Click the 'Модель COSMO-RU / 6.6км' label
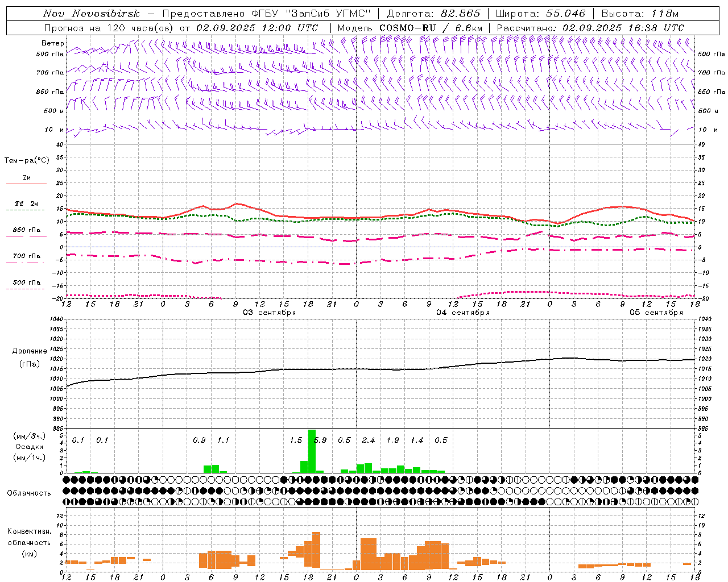Screen dimensions: 728x582 (x=410, y=28)
